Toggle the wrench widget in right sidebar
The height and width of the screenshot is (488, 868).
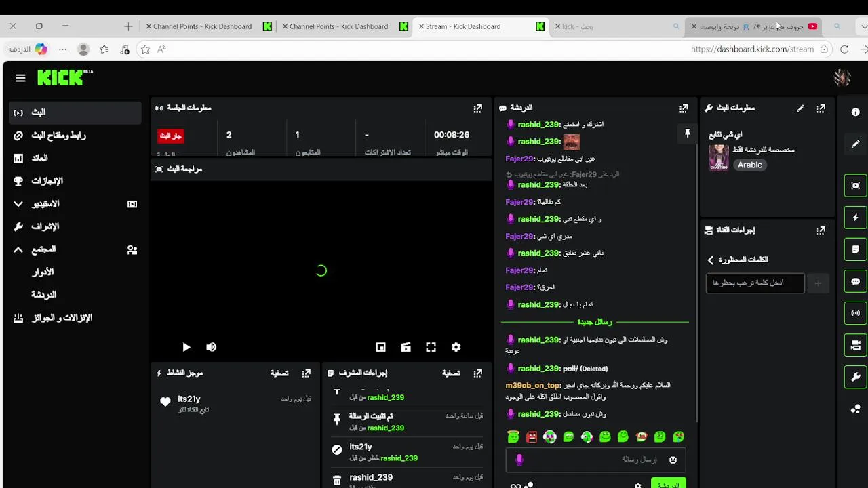point(855,377)
